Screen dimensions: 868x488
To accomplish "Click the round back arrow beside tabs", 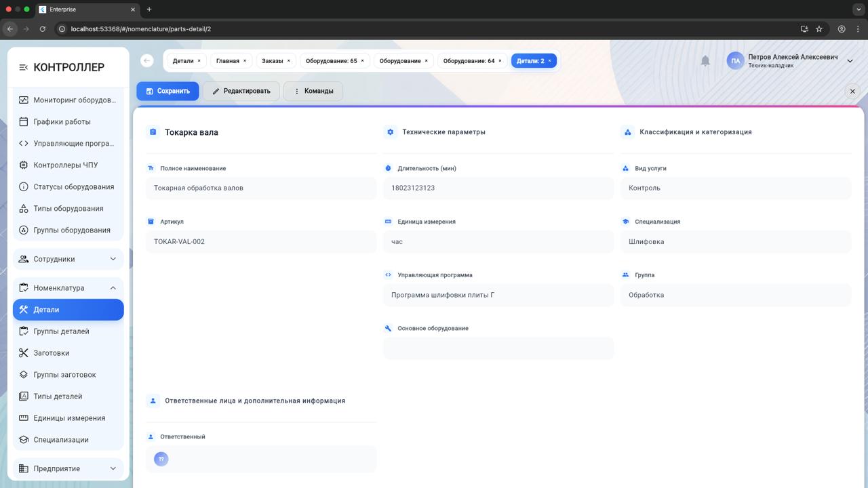I will tap(146, 61).
